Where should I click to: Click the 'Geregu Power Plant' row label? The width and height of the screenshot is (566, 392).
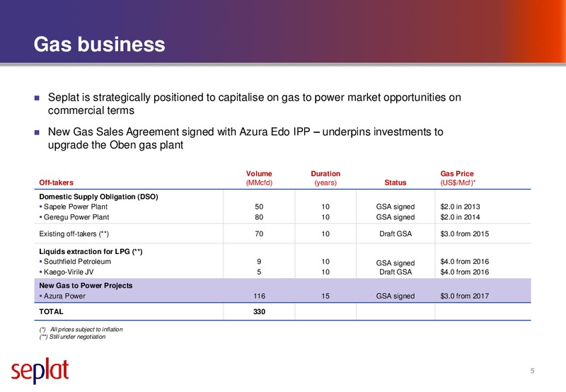pos(76,217)
